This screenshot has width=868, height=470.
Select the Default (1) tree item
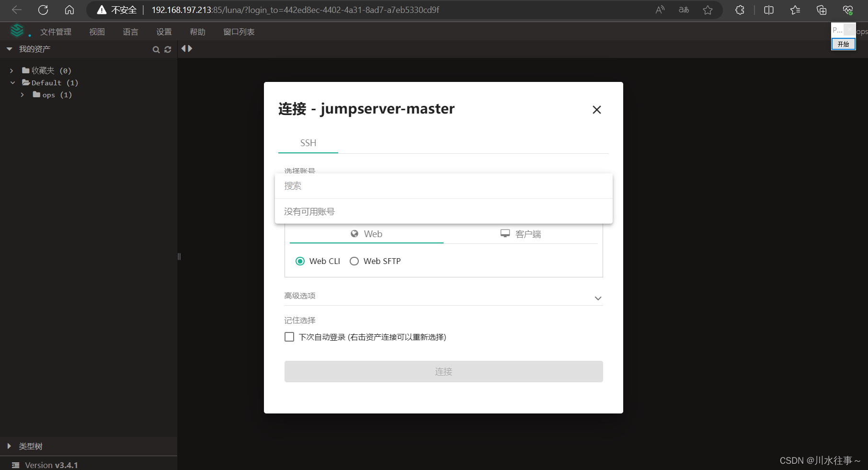(x=50, y=83)
